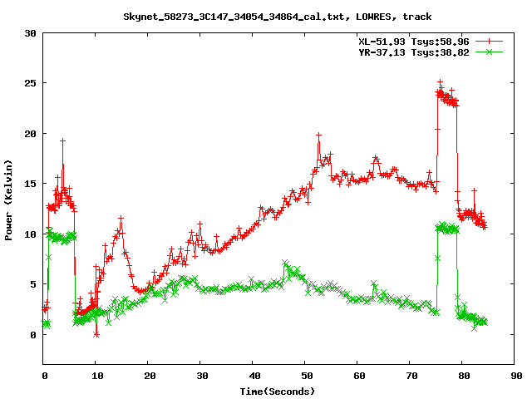Click x-axis tick label 80

tap(464, 376)
